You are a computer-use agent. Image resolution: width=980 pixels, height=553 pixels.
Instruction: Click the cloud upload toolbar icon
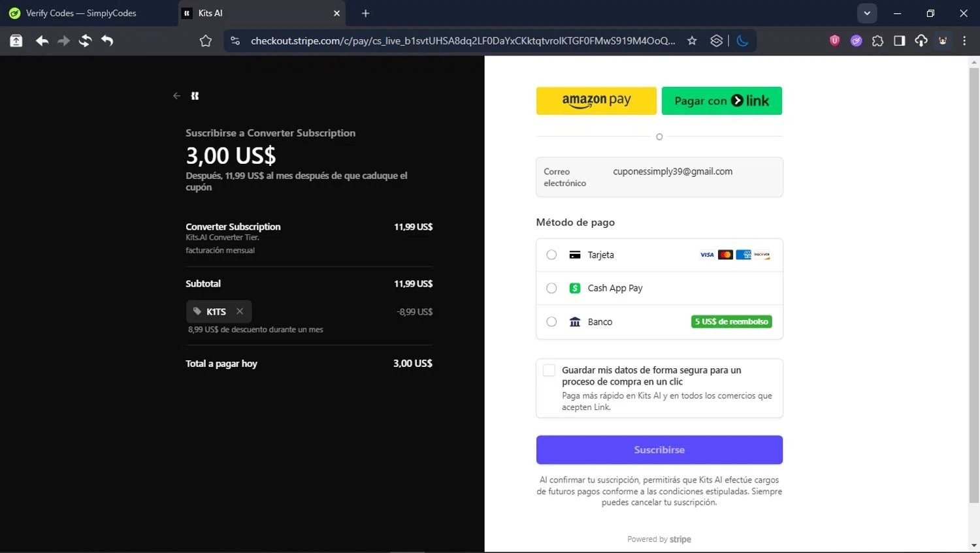921,40
